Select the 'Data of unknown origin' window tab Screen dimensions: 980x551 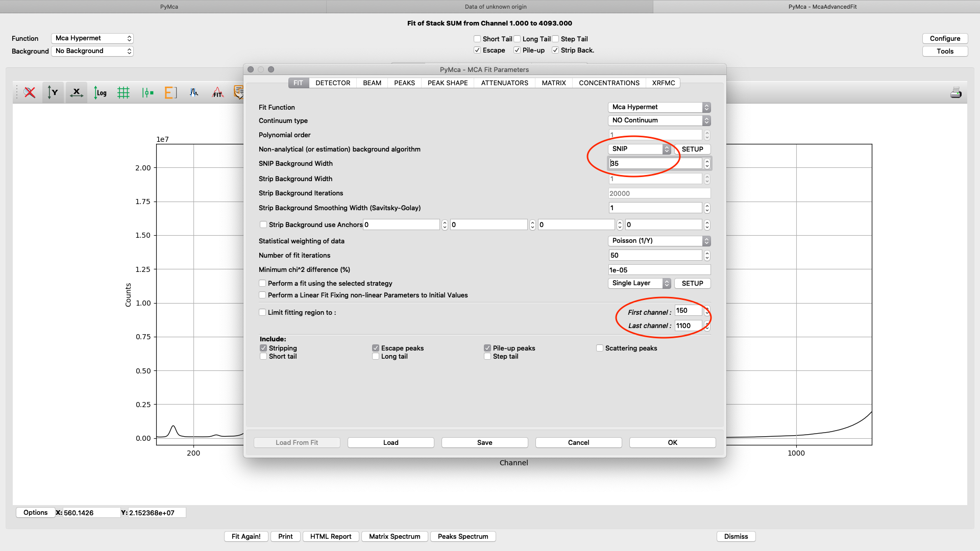click(490, 7)
